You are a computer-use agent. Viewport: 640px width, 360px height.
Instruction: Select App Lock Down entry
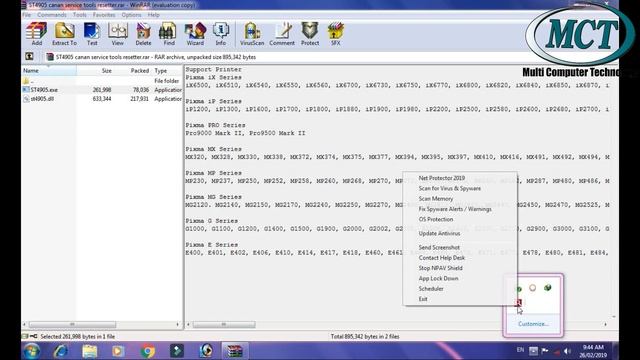438,278
